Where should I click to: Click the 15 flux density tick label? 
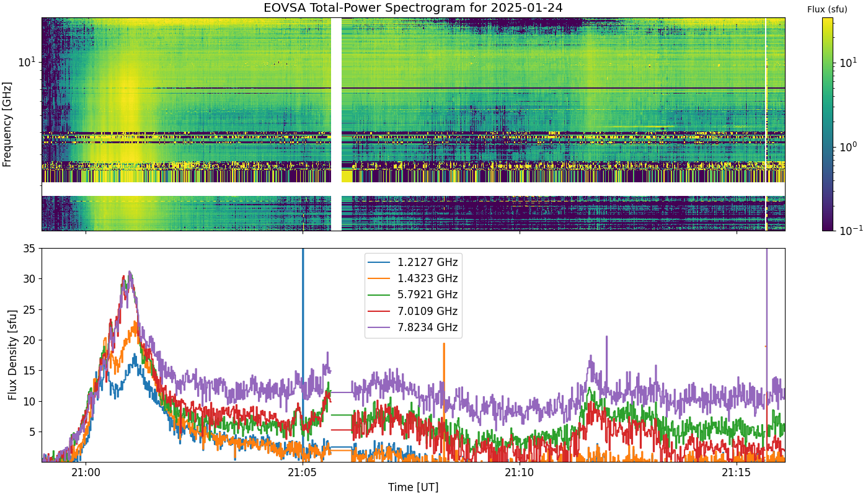click(x=30, y=371)
